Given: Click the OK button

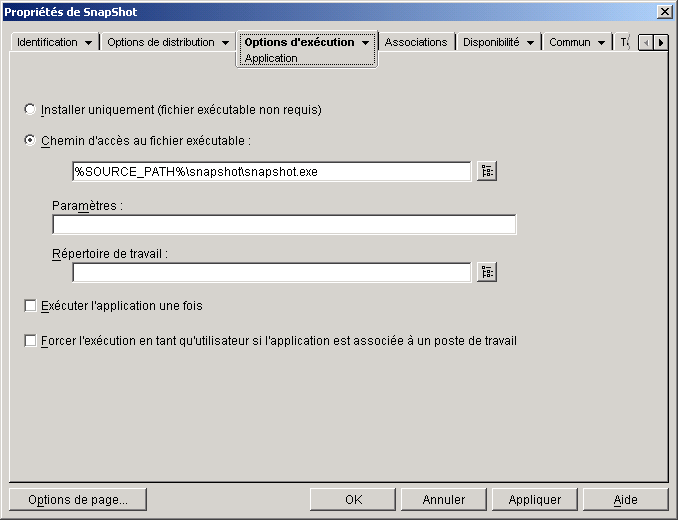Looking at the screenshot, I should click(x=353, y=500).
